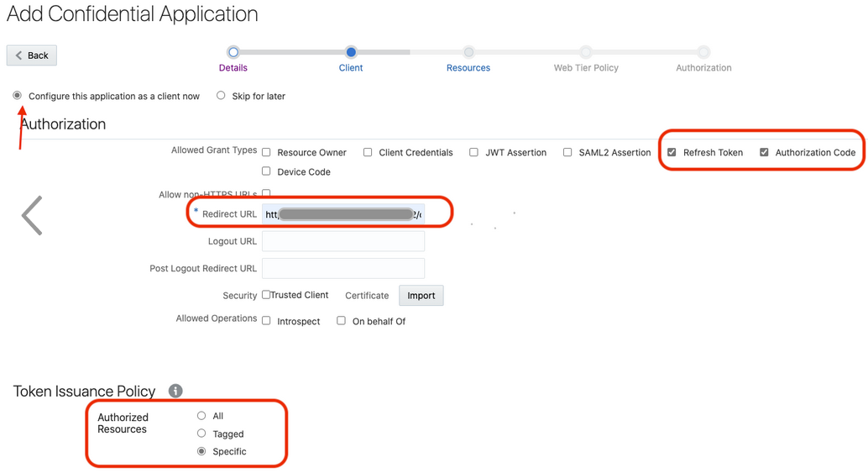868x473 pixels.
Task: Click the Token Issuance Policy heading
Action: point(84,391)
